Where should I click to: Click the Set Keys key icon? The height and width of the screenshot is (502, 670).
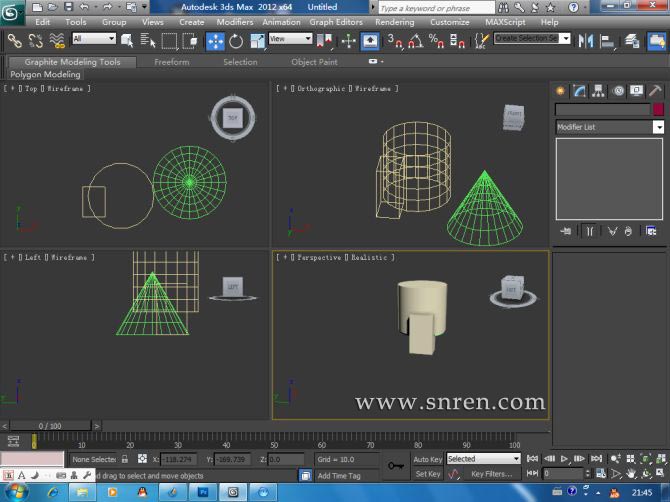(396, 465)
